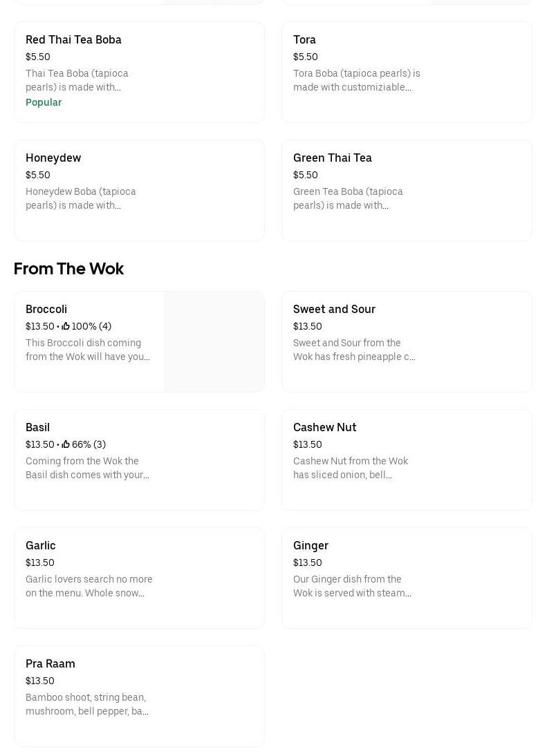The width and height of the screenshot is (556, 756).
Task: Click the Garlic dish description text
Action: click(89, 586)
